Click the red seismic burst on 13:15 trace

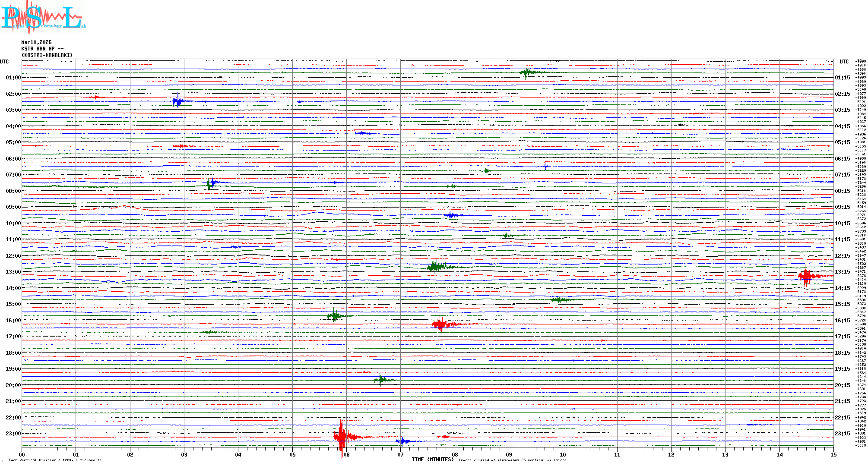[805, 276]
